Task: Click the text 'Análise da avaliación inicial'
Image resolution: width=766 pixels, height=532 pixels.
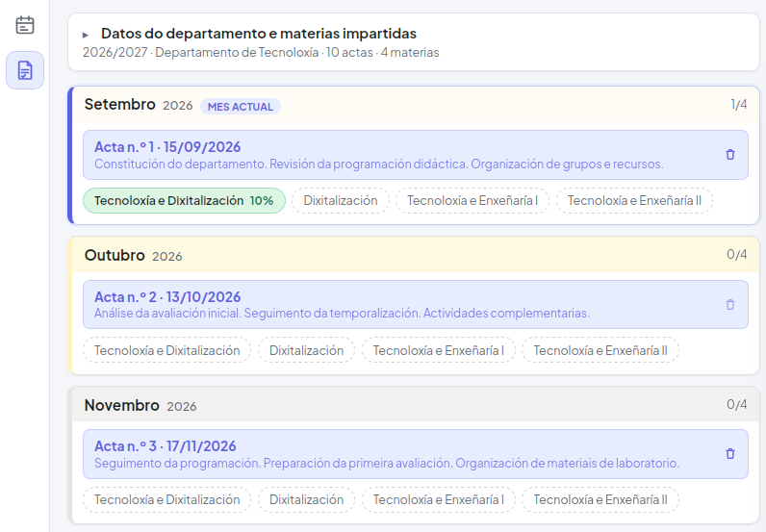Action: pyautogui.click(x=167, y=314)
